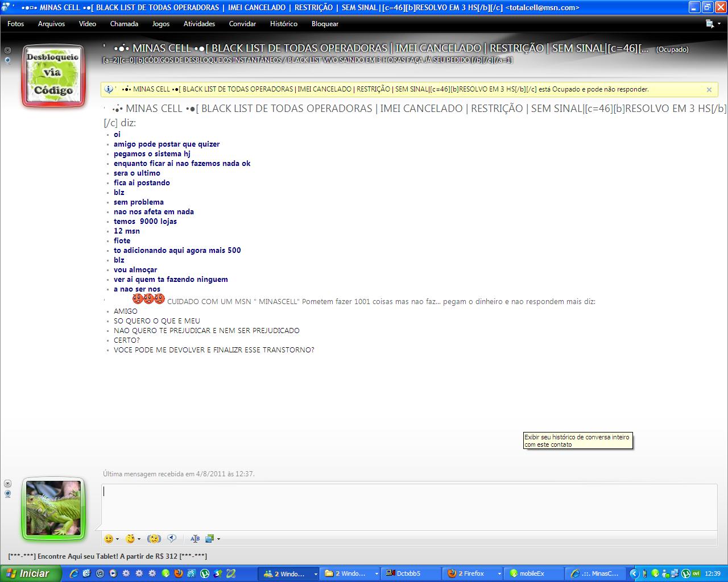Expand the grouped Windows Live Messenger taskbar dropdown
This screenshot has height=582, width=728.
[x=316, y=574]
